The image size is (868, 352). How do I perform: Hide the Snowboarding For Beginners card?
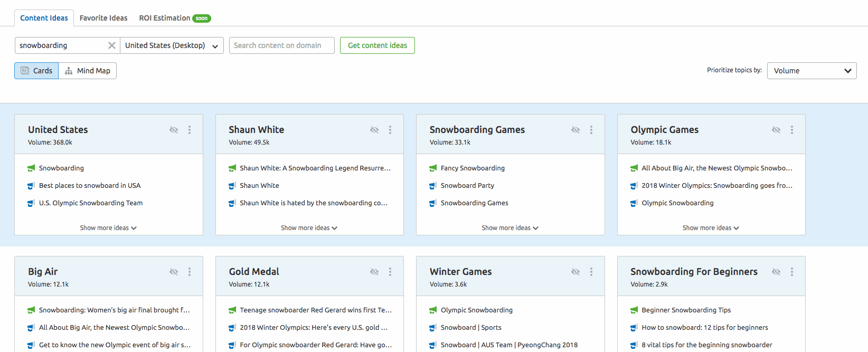[x=776, y=272]
